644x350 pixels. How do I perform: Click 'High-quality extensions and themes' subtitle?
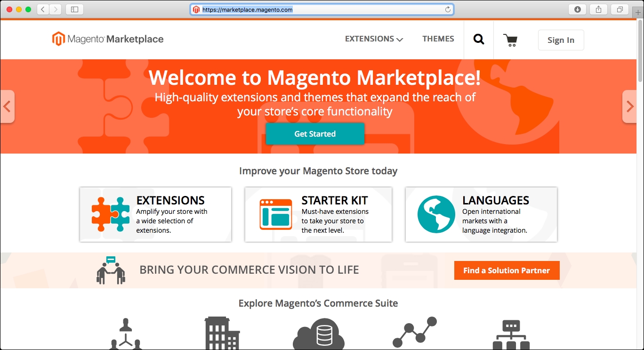tap(315, 105)
